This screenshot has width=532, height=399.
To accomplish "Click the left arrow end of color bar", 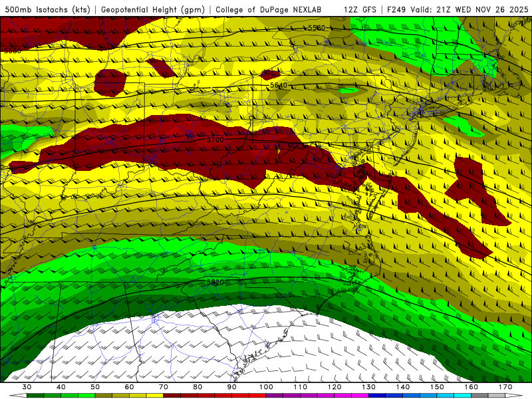I will pyautogui.click(x=18, y=395).
